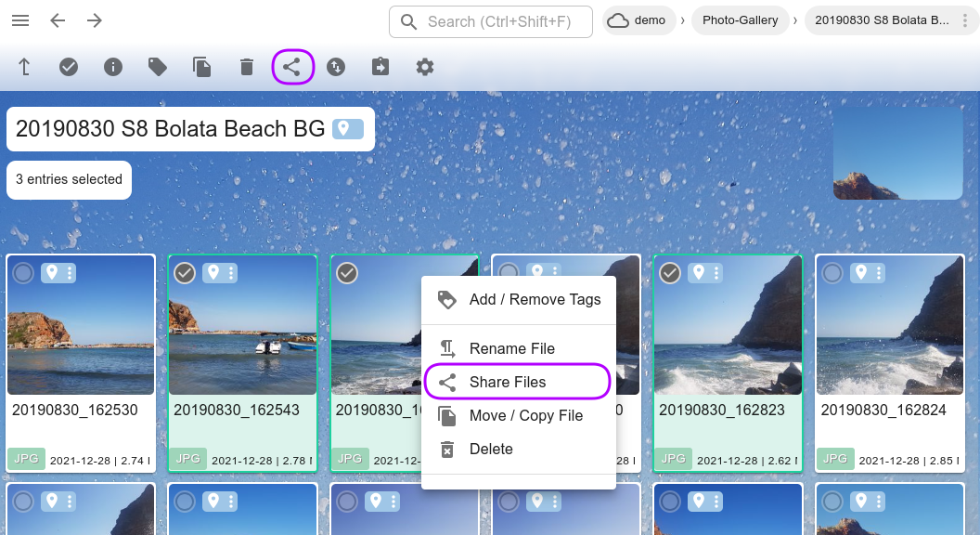View file info with the info icon
Image resolution: width=980 pixels, height=535 pixels.
[x=113, y=66]
